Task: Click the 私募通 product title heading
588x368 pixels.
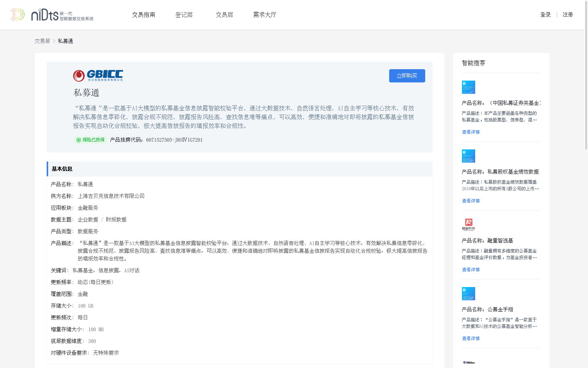Action: pyautogui.click(x=86, y=93)
